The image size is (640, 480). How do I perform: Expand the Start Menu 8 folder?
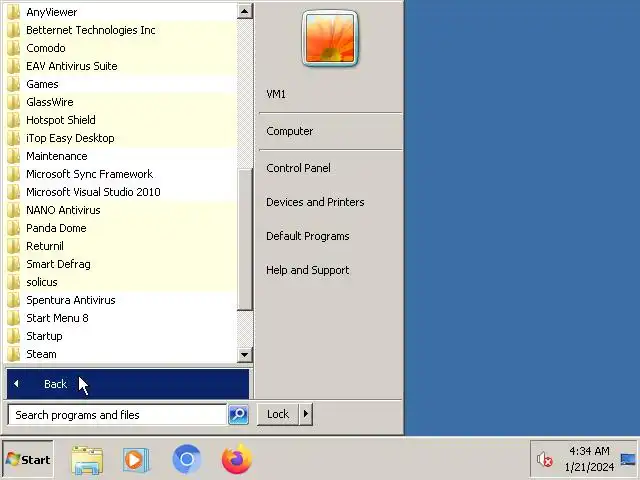click(x=121, y=318)
